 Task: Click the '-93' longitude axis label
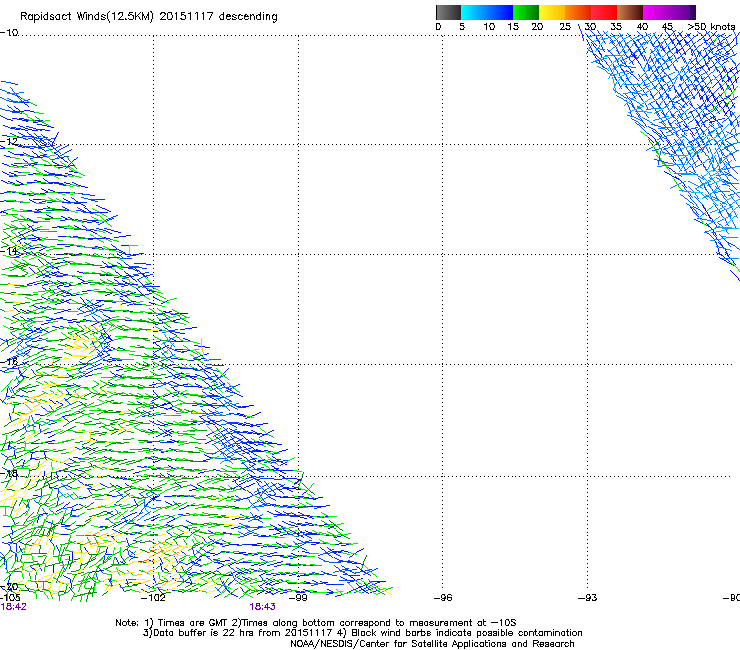click(588, 598)
